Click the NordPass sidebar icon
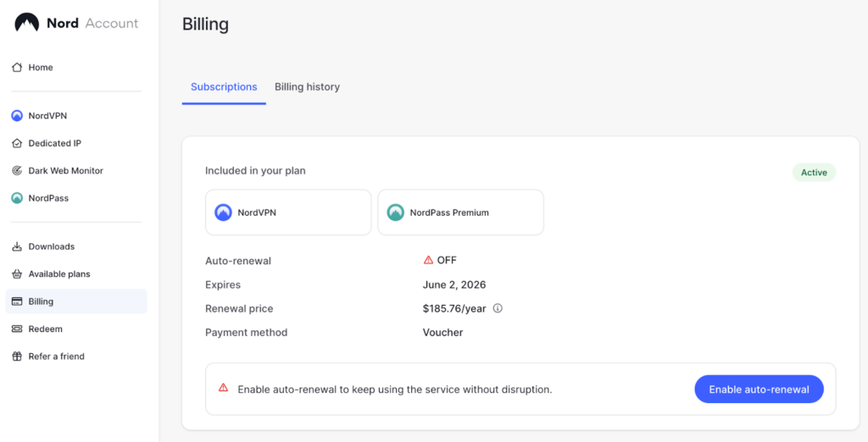 tap(17, 198)
